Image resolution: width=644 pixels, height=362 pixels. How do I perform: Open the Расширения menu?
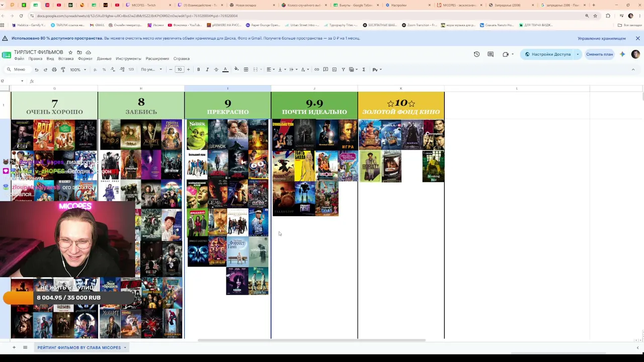[x=157, y=59]
